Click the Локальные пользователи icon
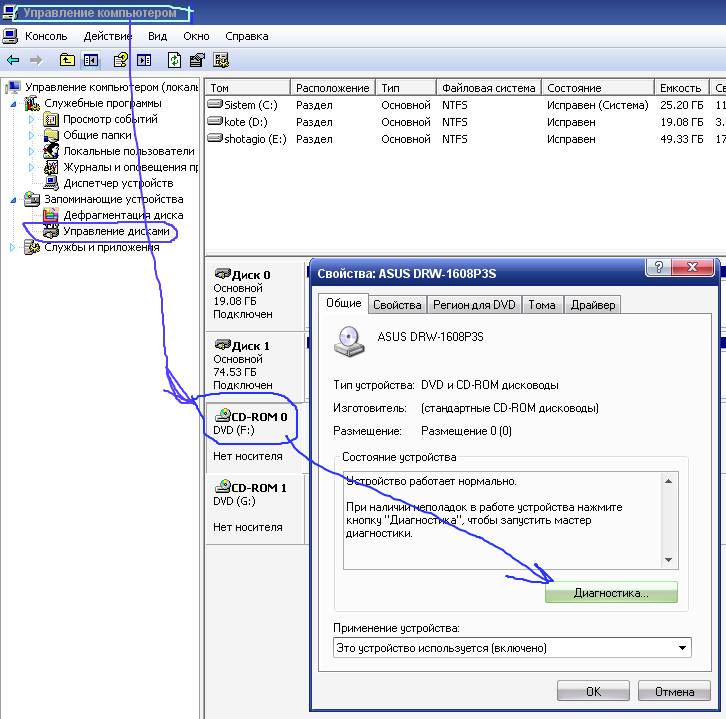726x719 pixels. [51, 151]
